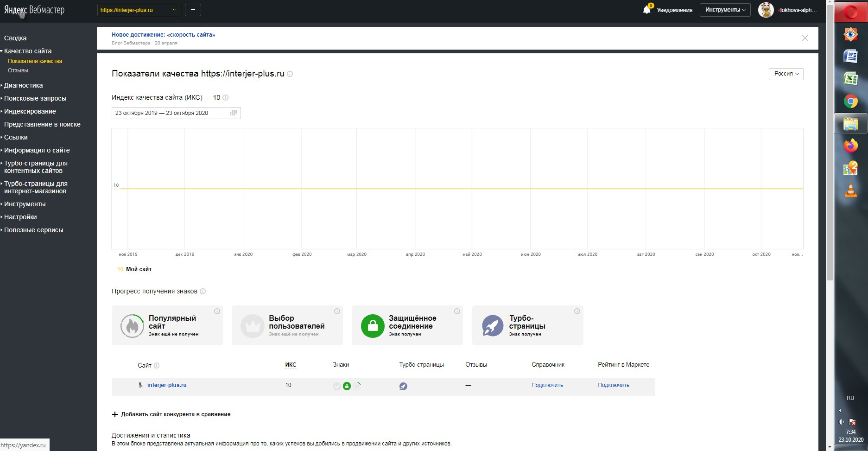Click the date range field for 23 октября 2019
Viewport: 868px width, 451px height.
coord(176,113)
